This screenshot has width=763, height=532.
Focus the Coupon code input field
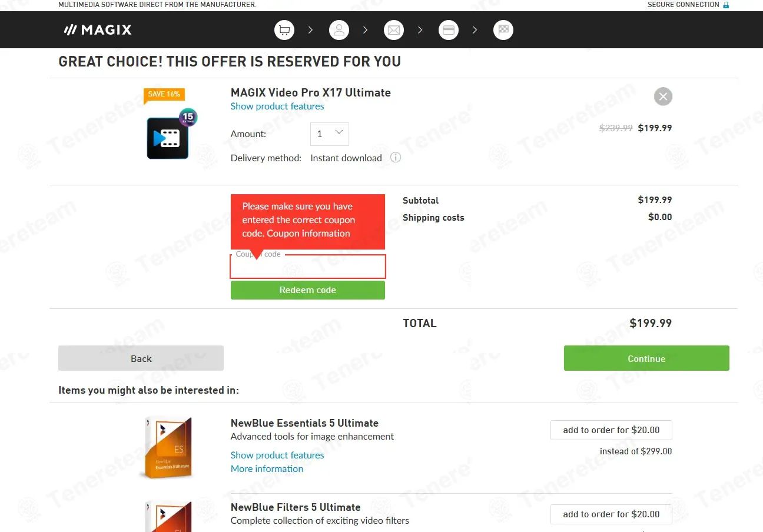pos(308,267)
